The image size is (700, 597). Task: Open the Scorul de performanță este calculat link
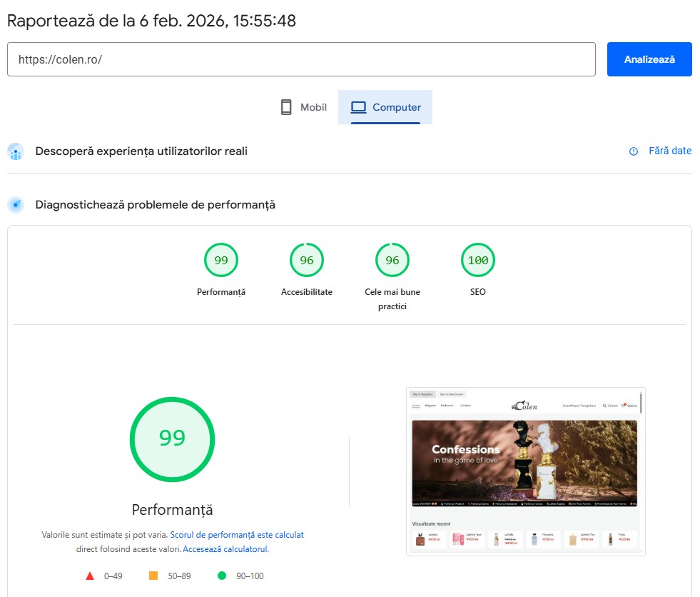coord(237,534)
